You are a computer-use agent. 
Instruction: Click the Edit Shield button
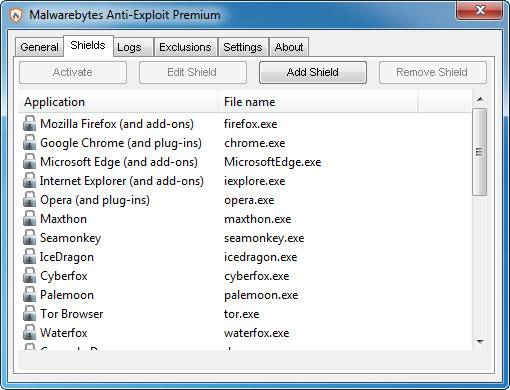point(192,72)
